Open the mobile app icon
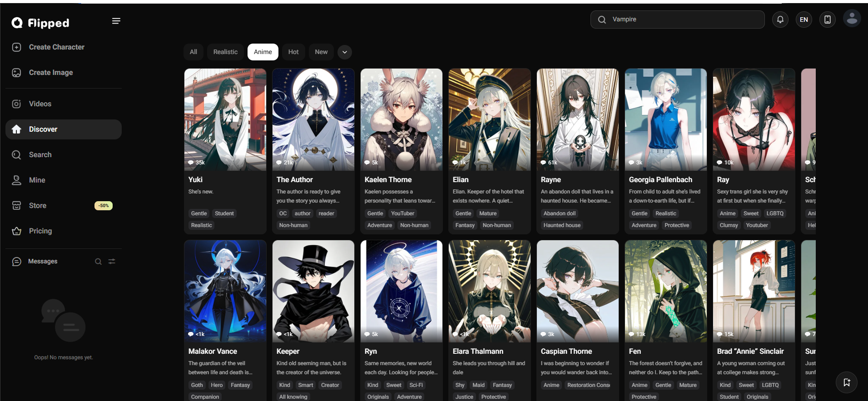 pos(828,20)
